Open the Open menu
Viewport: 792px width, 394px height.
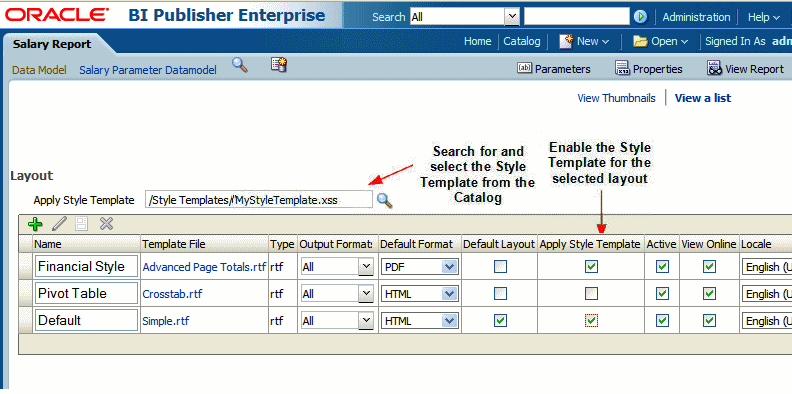click(x=670, y=41)
